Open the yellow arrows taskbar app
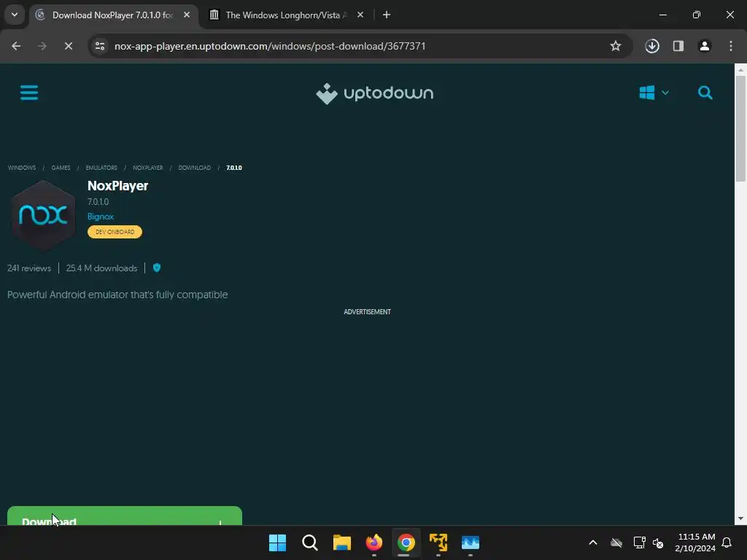The width and height of the screenshot is (747, 560). [x=438, y=542]
